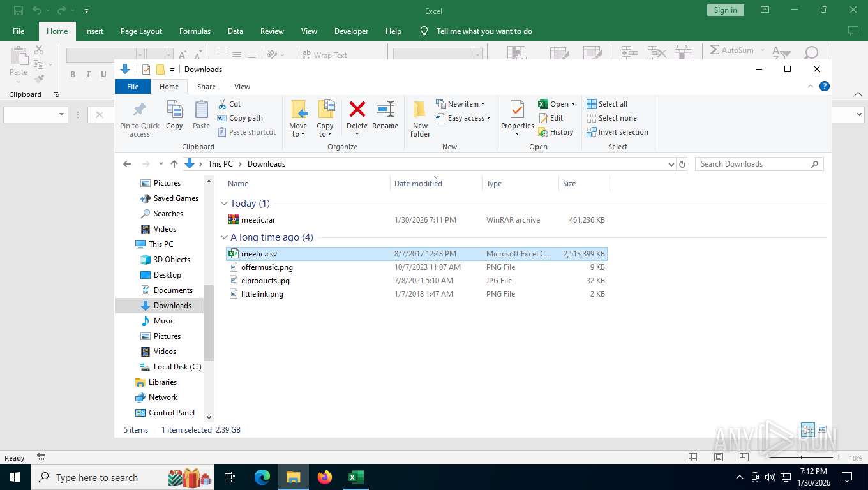Sort by Name column header
Screen dimensions: 868x490
tap(307, 184)
